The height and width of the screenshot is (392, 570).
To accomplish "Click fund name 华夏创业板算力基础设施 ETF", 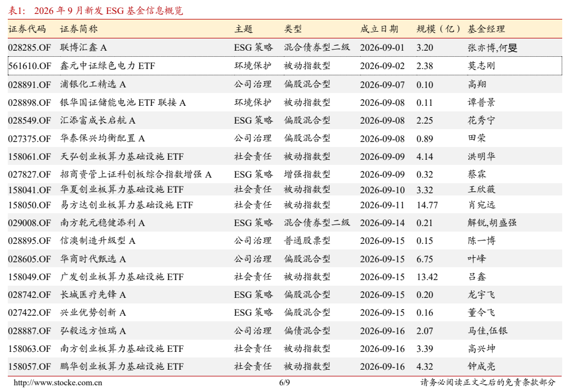I will pyautogui.click(x=122, y=189).
